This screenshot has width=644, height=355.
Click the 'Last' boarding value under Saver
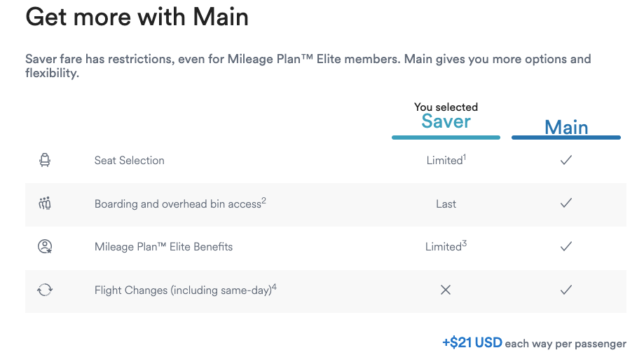point(446,204)
